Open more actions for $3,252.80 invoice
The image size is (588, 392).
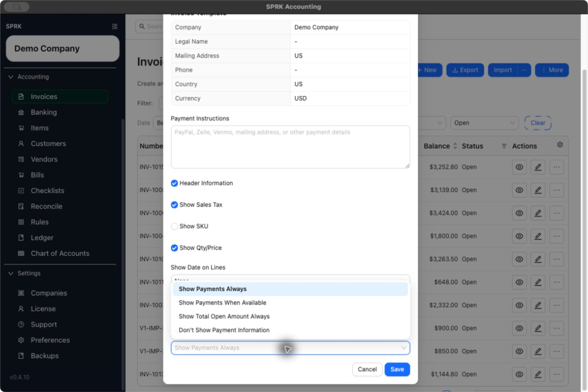click(556, 167)
